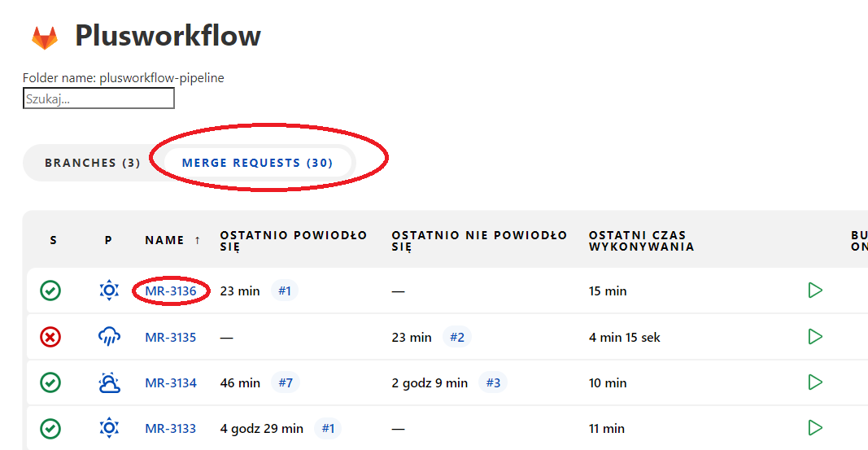868x450 pixels.
Task: Click the rainy weather icon for MR-3135
Action: pyautogui.click(x=109, y=336)
